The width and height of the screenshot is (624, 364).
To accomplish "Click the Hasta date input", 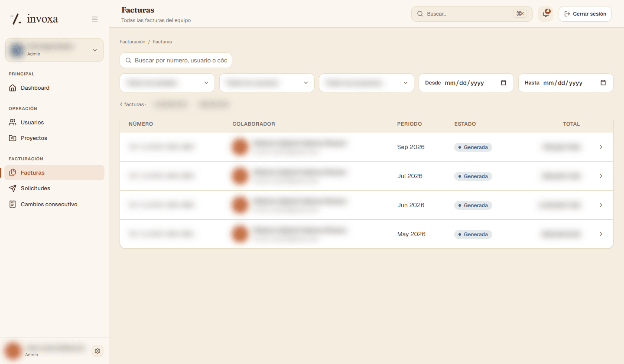I will [565, 83].
